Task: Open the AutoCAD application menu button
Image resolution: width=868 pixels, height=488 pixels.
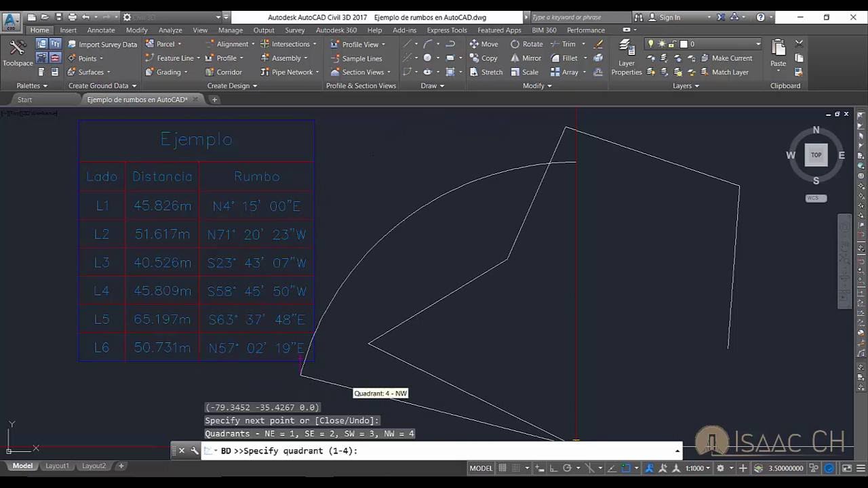Action: [11, 22]
